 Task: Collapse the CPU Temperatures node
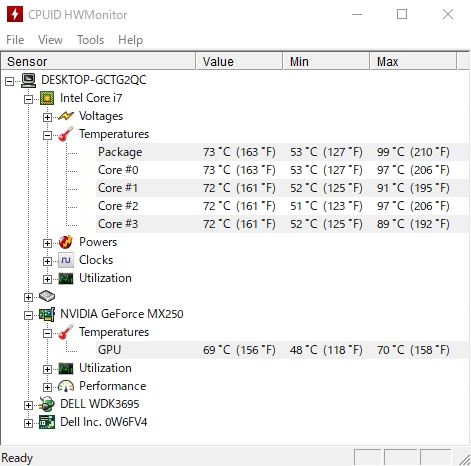[x=47, y=135]
